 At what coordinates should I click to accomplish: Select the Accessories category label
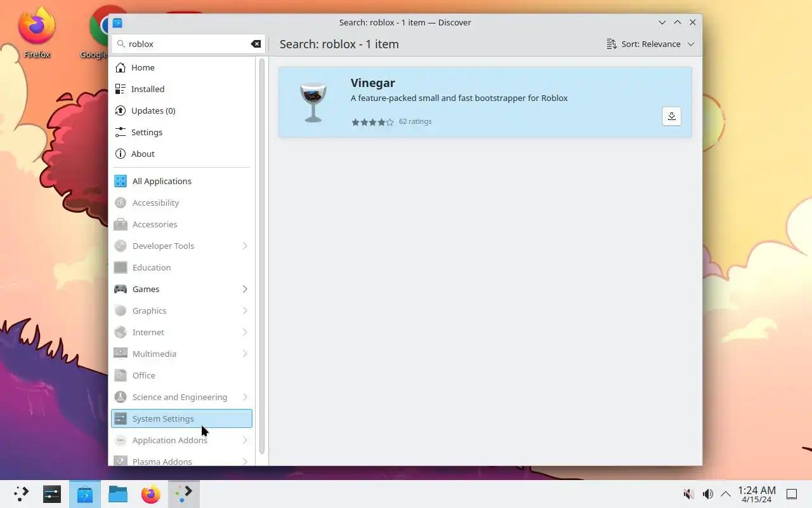[155, 224]
